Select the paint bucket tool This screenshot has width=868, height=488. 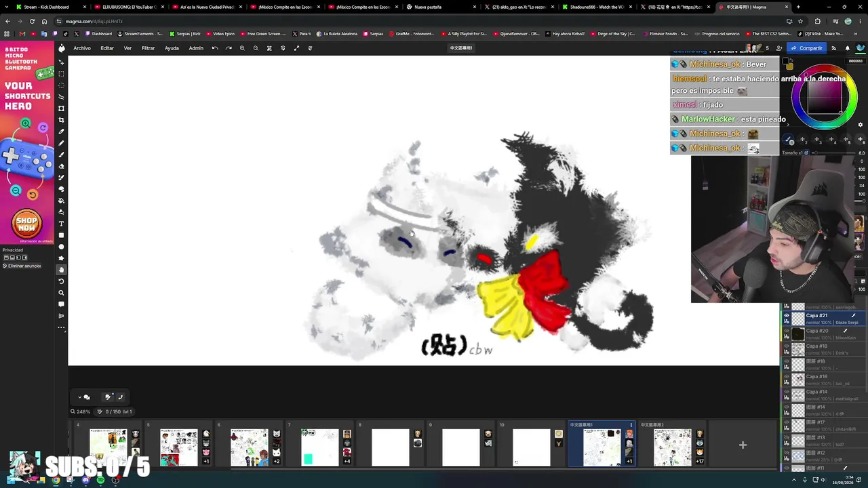tap(61, 201)
